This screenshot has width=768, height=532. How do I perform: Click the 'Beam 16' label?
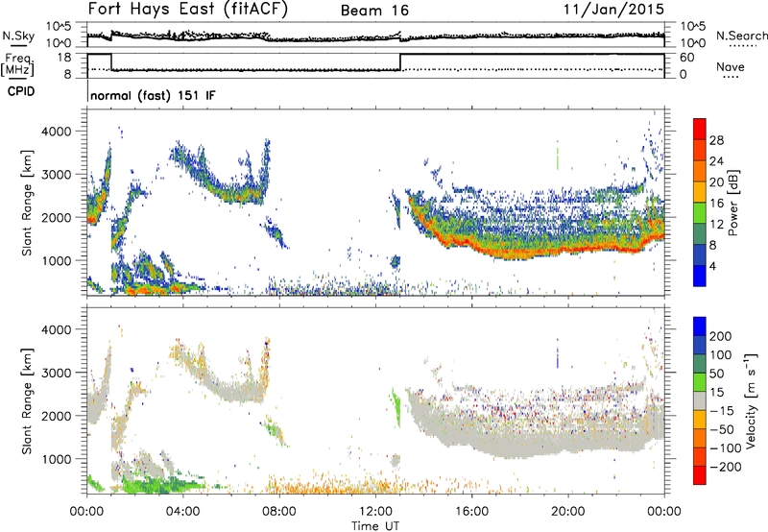coord(374,11)
